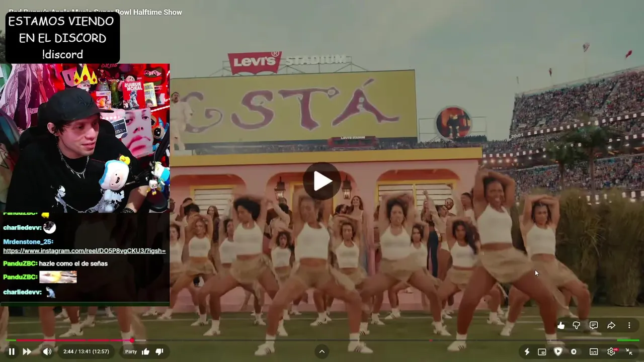Click the Party button in the player bar

tap(131, 351)
